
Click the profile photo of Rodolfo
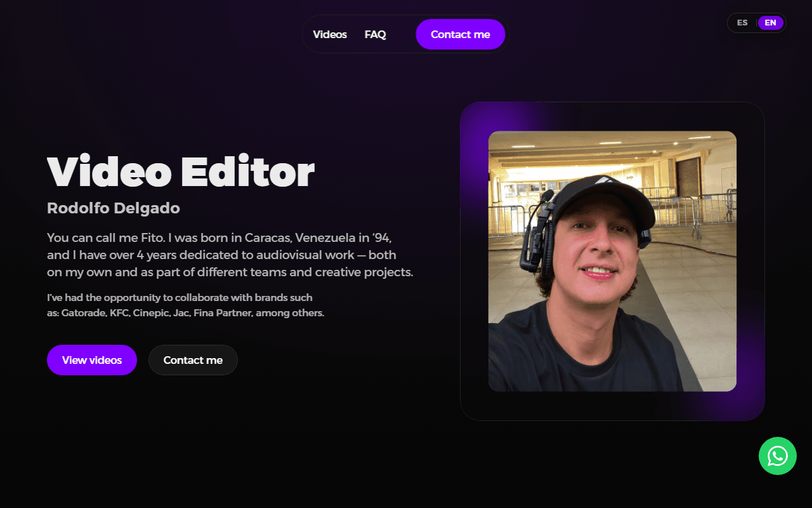[612, 261]
